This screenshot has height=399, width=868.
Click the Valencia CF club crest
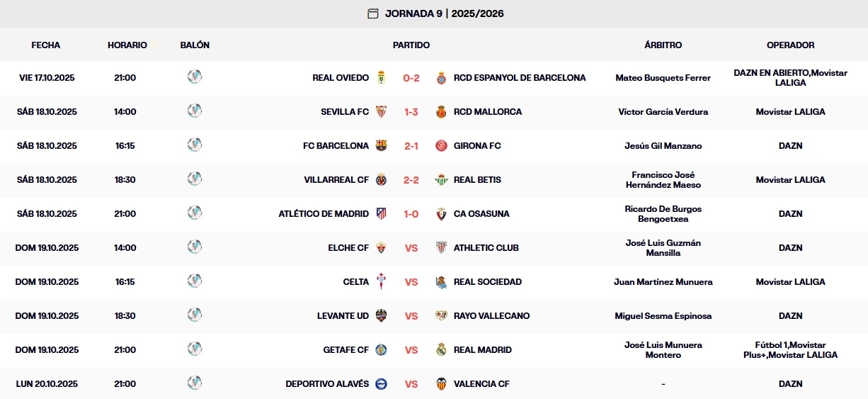pyautogui.click(x=442, y=384)
